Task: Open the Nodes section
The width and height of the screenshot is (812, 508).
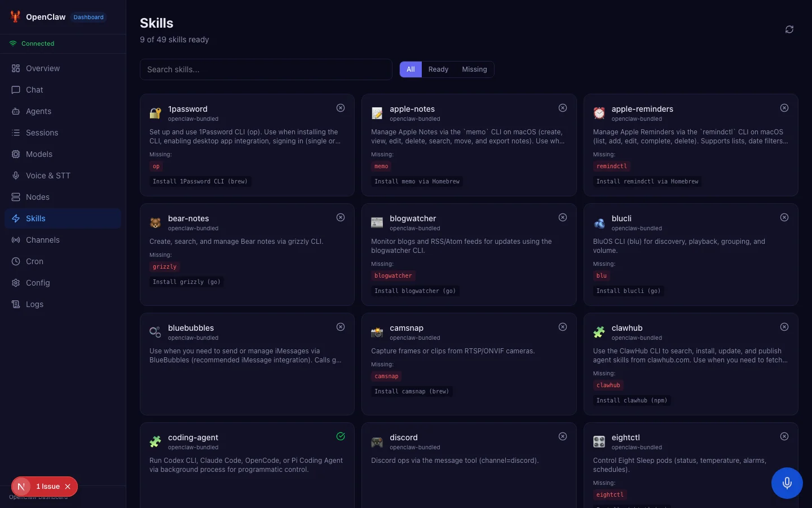Action: (x=37, y=197)
